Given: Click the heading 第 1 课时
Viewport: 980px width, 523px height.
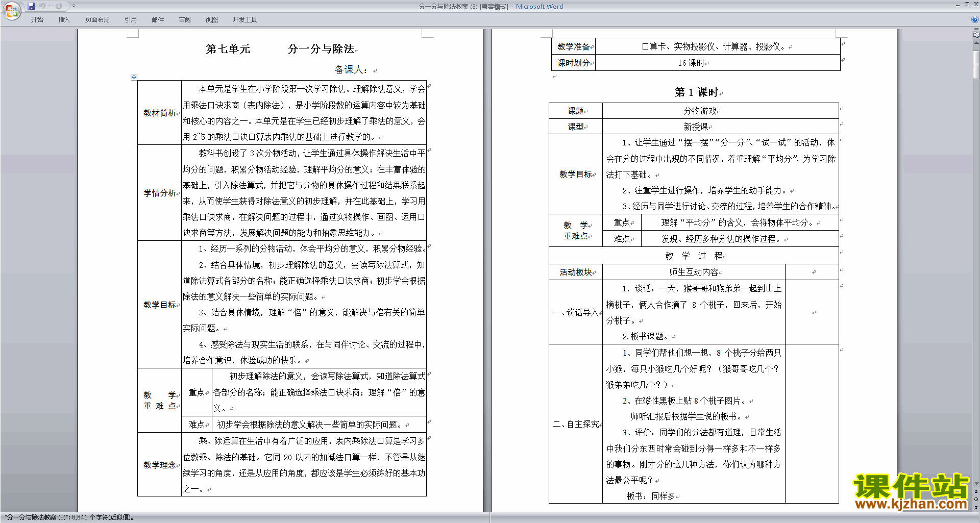Looking at the screenshot, I should point(697,92).
